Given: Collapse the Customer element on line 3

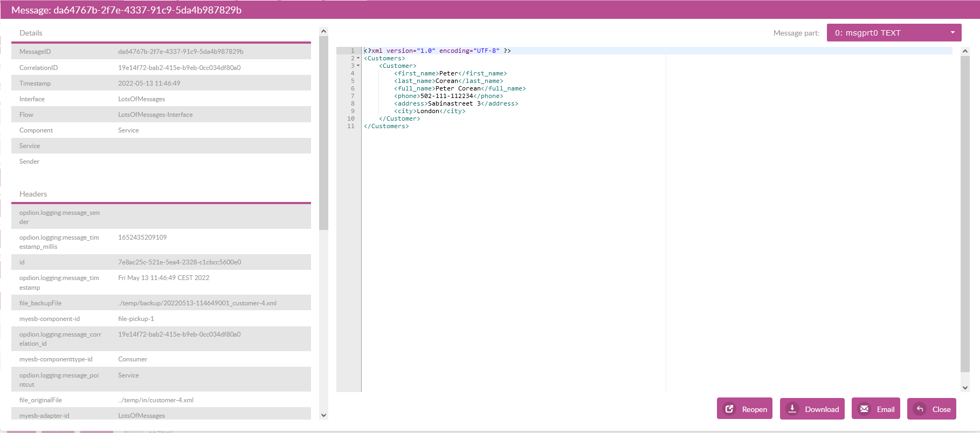Looking at the screenshot, I should pos(358,66).
